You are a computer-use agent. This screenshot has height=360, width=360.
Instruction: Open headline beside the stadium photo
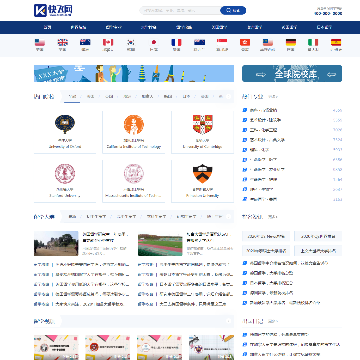tap(209, 237)
